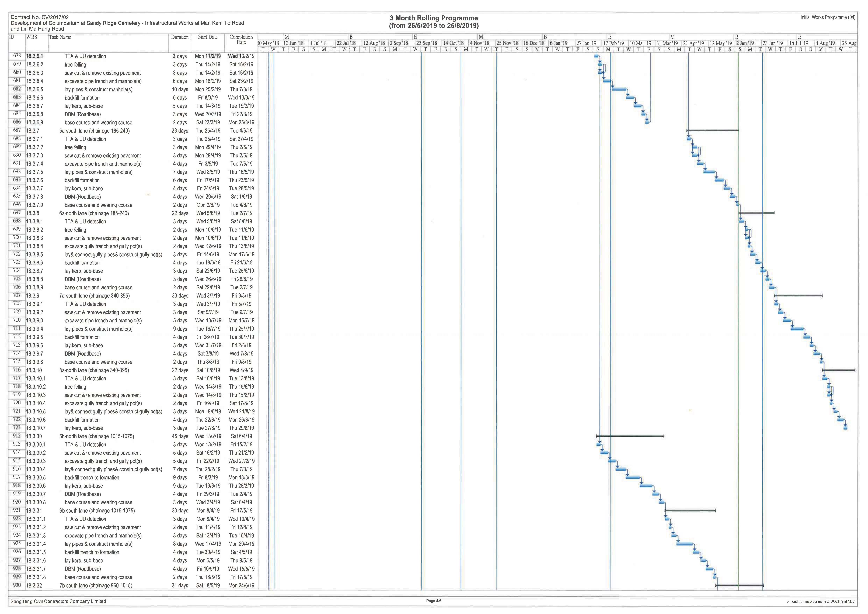Click the black summary bar of task 687
868x614 pixels.
(712, 130)
